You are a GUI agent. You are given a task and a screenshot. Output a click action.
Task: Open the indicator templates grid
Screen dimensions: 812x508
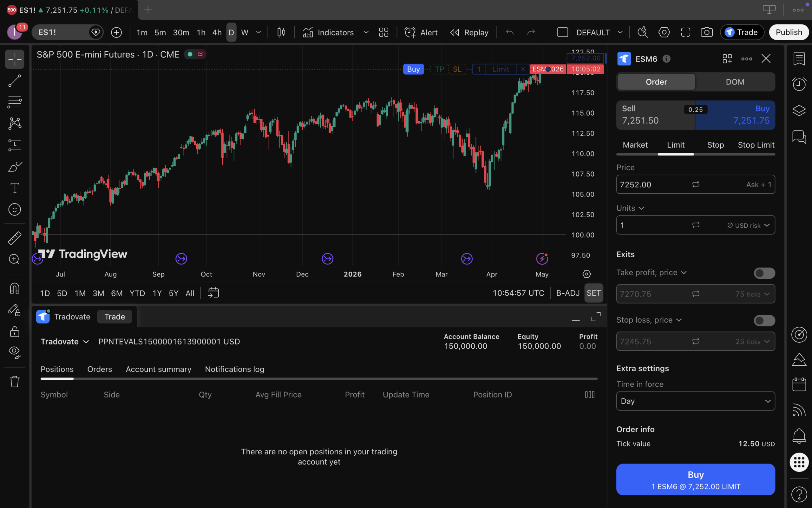(x=383, y=32)
